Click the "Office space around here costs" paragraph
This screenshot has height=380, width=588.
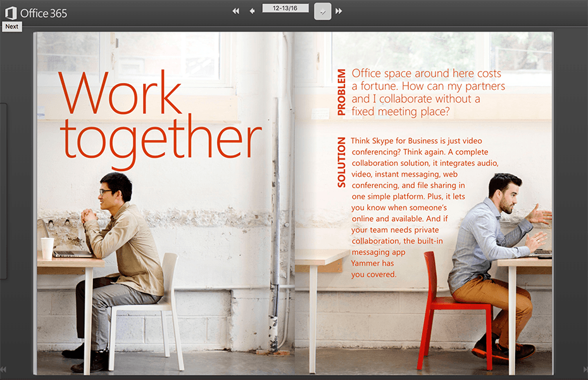click(428, 92)
